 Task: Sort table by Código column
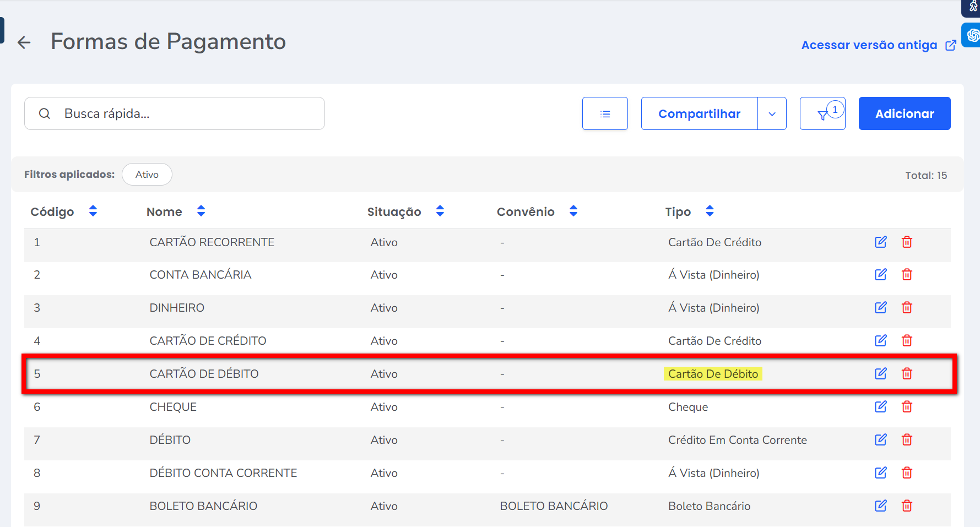[93, 211]
